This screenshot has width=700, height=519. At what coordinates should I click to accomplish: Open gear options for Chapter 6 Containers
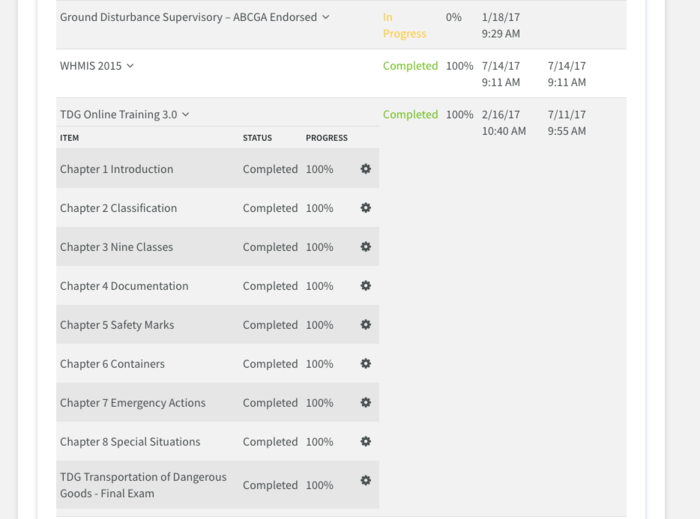366,363
